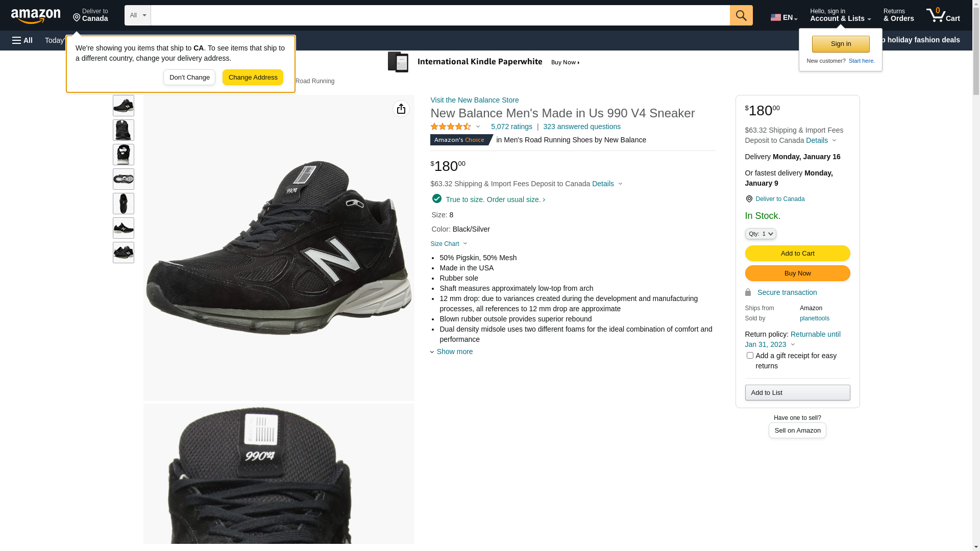
Task: Select the first shoe thumbnail image
Action: (x=124, y=106)
